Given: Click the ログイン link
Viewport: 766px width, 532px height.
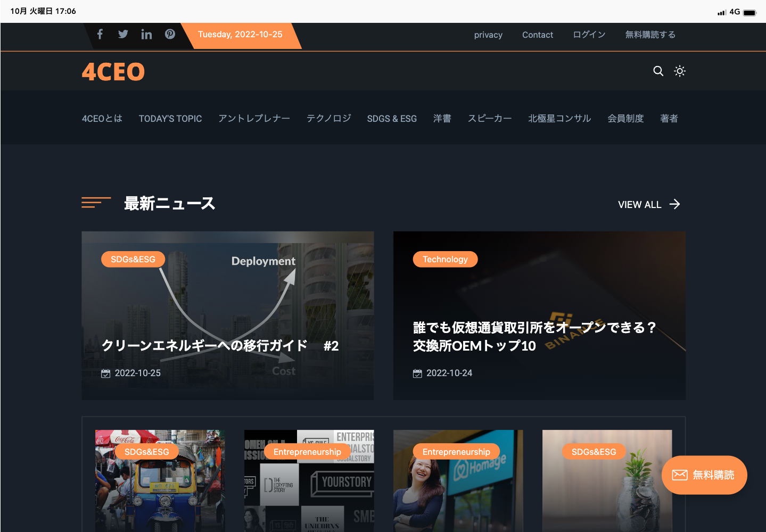Looking at the screenshot, I should [x=589, y=35].
